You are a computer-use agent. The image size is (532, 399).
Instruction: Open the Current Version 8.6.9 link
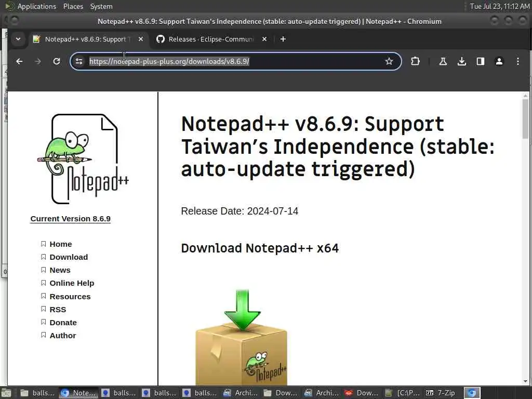click(71, 219)
